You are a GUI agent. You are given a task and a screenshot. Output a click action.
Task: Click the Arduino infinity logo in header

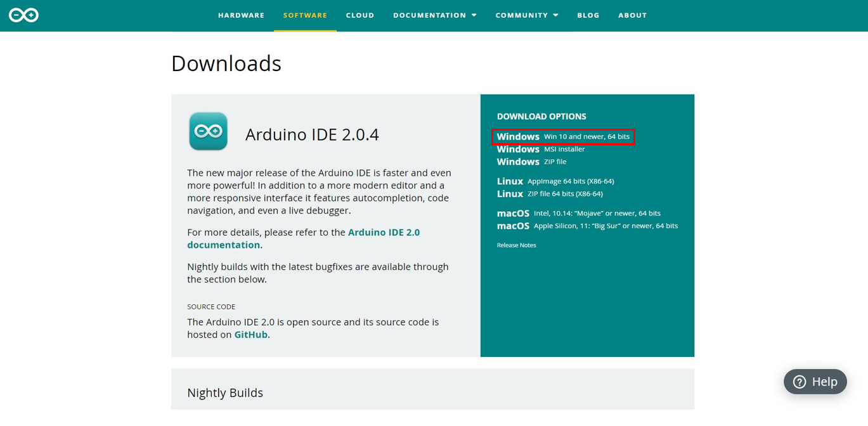click(23, 15)
